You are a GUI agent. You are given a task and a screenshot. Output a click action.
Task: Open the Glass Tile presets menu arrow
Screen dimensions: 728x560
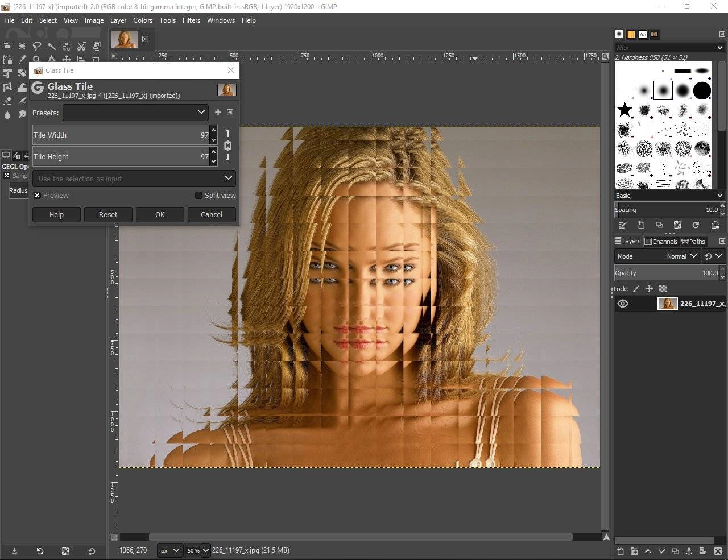(230, 113)
